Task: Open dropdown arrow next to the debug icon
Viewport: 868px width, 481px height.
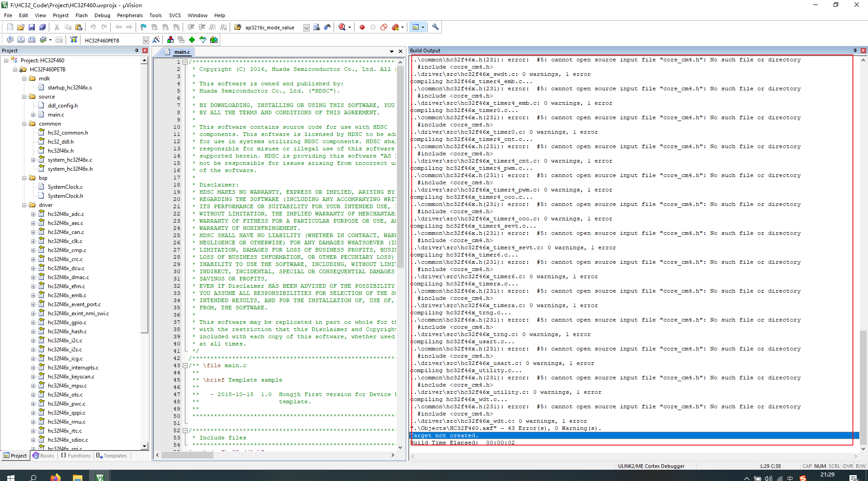Action: click(349, 27)
